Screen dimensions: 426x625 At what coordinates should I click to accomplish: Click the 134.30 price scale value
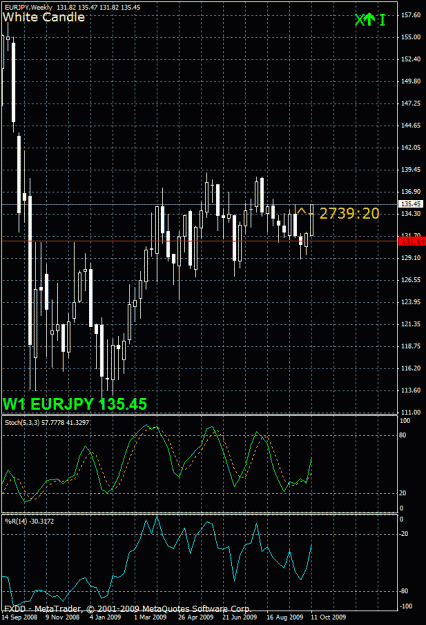[x=411, y=214]
